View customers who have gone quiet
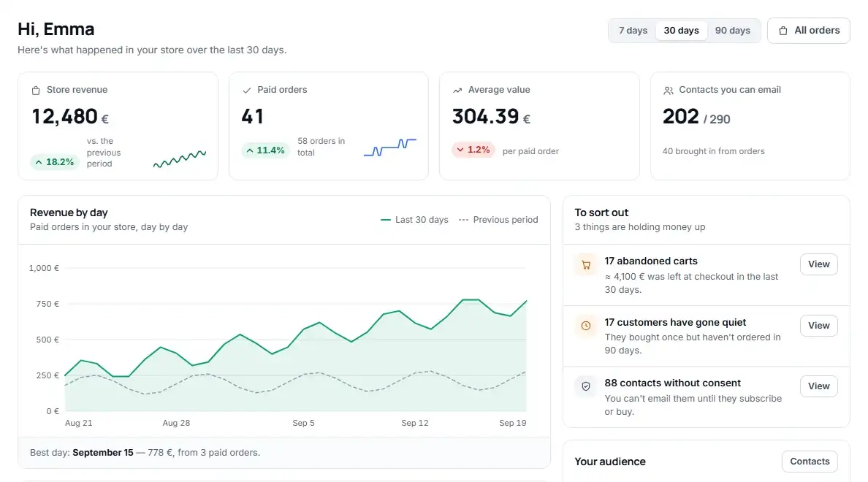This screenshot has height=482, width=868. point(818,326)
